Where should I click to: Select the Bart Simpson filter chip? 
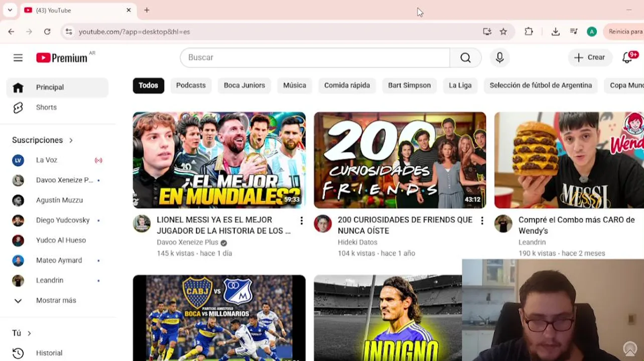tap(409, 85)
